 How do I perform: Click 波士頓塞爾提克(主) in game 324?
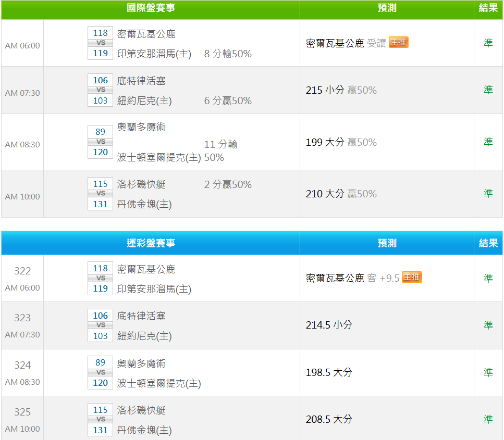[x=159, y=383]
